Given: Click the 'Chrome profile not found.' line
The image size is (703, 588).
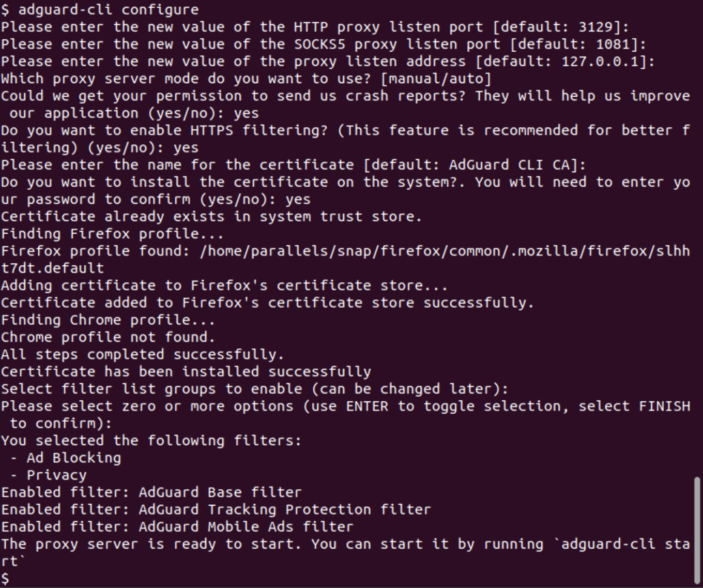Looking at the screenshot, I should tap(108, 337).
